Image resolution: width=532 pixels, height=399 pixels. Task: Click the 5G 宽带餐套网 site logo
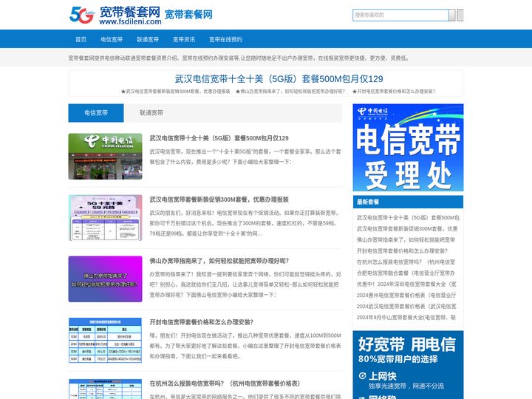(x=115, y=16)
